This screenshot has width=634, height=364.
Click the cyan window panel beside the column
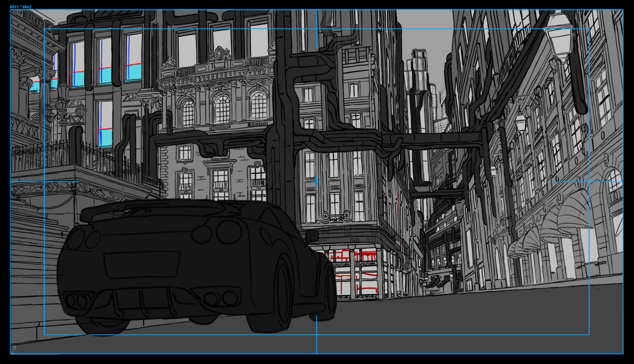(x=35, y=87)
